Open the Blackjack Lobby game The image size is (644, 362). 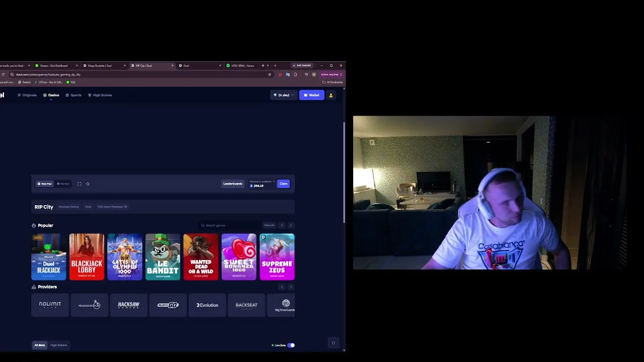click(x=87, y=257)
